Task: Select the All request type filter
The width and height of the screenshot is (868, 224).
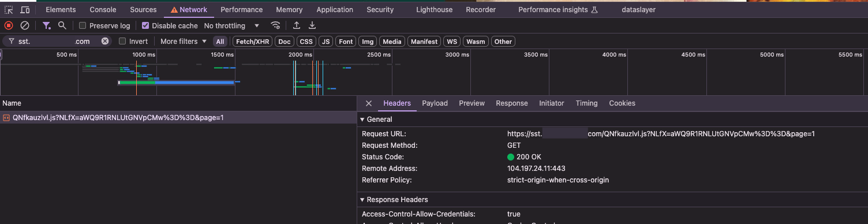Action: tap(220, 42)
